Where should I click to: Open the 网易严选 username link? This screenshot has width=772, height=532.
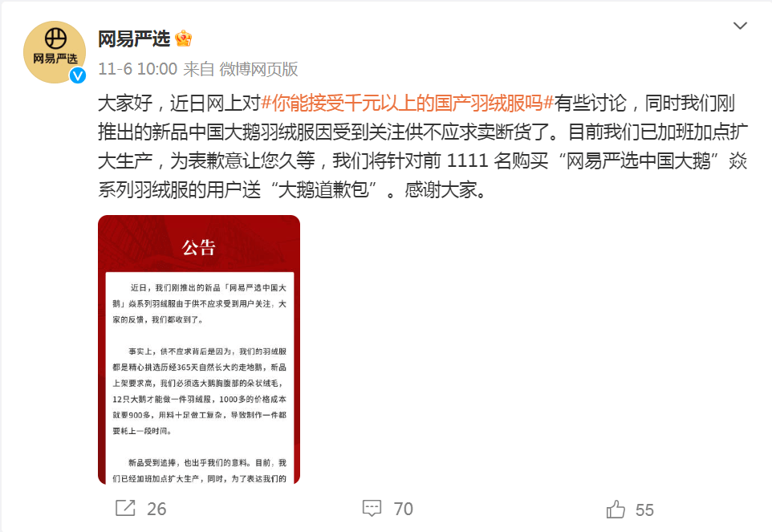pos(134,39)
